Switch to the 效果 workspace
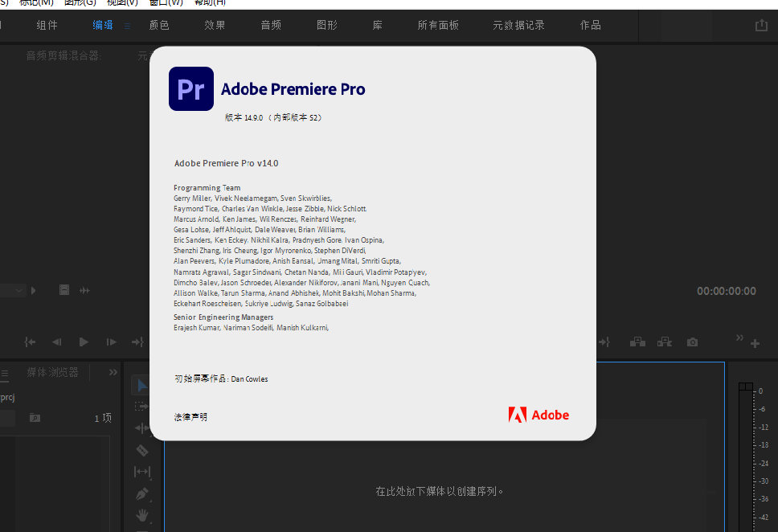Image resolution: width=778 pixels, height=532 pixels. tap(215, 25)
